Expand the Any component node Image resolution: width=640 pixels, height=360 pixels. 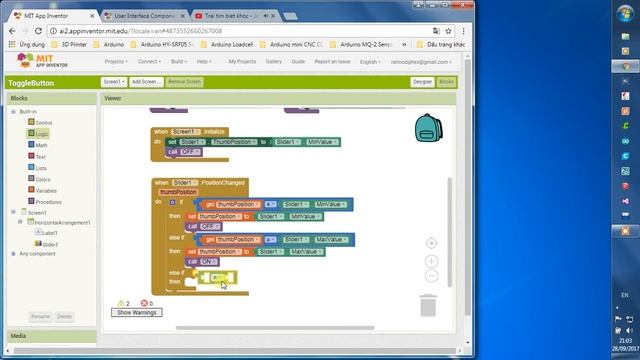click(13, 254)
